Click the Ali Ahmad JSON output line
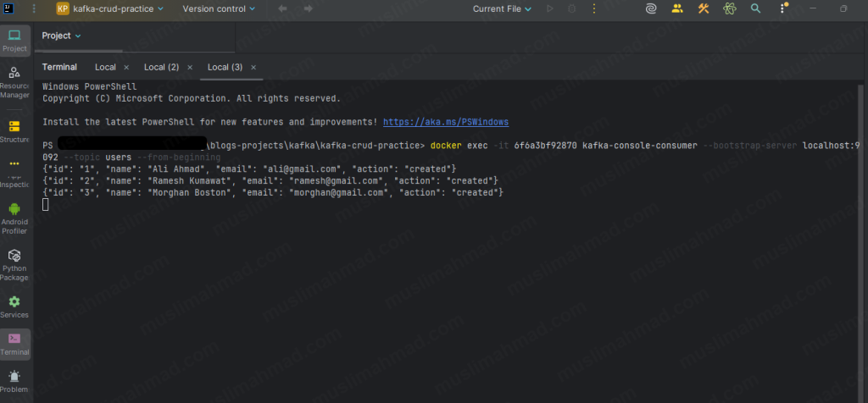Screen dimensions: 868x403 pyautogui.click(x=249, y=168)
